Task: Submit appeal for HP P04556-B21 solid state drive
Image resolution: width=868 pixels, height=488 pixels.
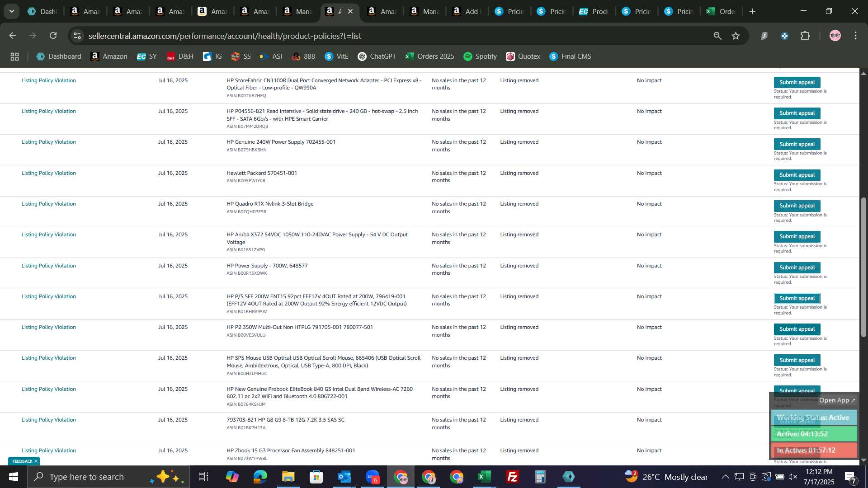Action: click(797, 113)
